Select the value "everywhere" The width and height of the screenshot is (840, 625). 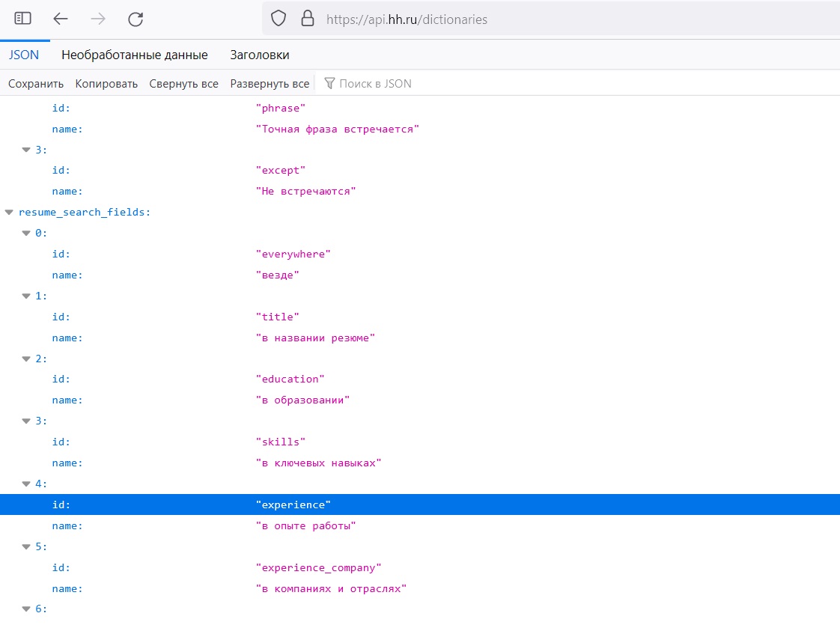click(x=293, y=254)
